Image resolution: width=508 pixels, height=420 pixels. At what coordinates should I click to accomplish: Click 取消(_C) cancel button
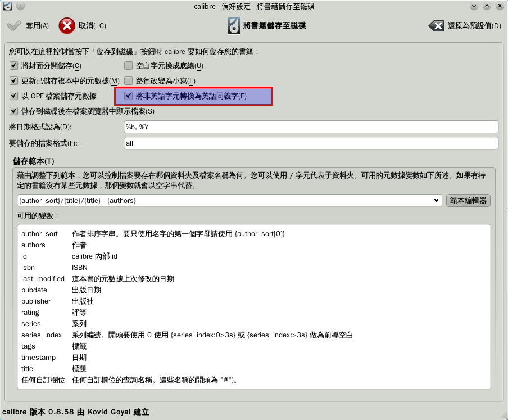tap(83, 26)
